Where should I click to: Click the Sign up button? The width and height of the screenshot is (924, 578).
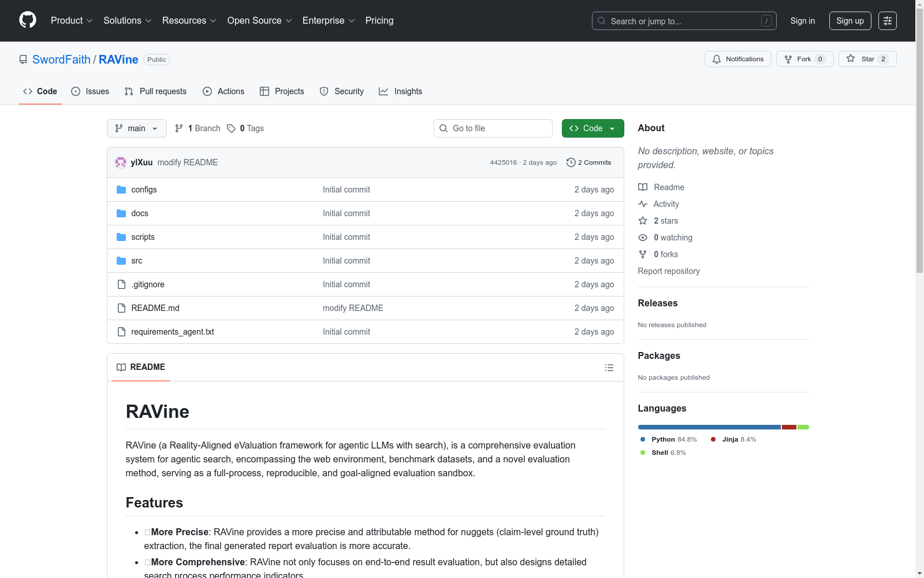coord(850,21)
